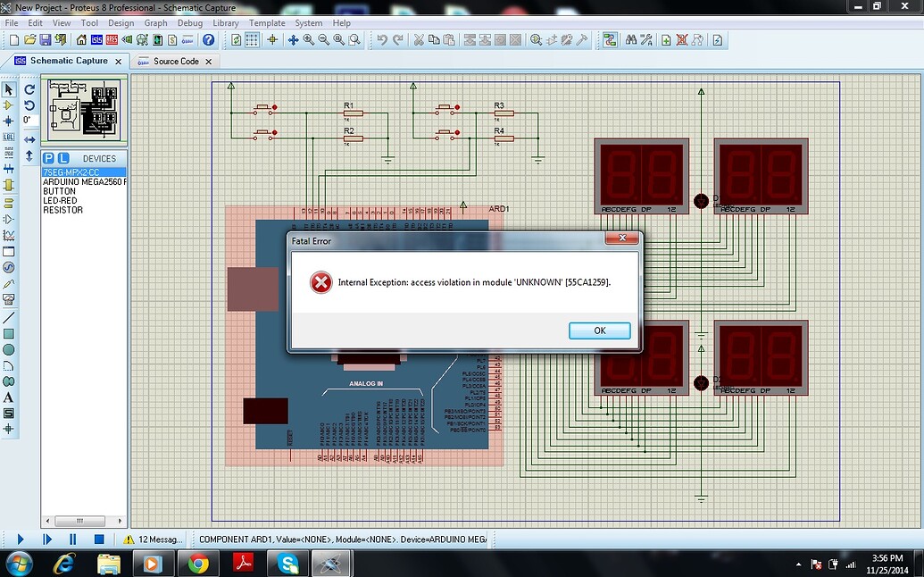Click the Zoom In toolbar icon
This screenshot has height=577, width=924.
pyautogui.click(x=309, y=39)
